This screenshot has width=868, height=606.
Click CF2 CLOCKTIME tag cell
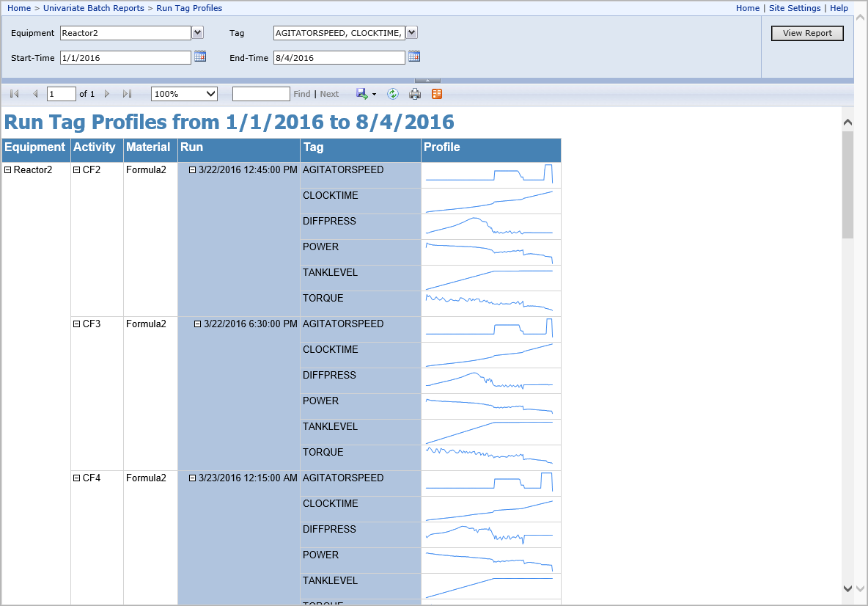(361, 201)
